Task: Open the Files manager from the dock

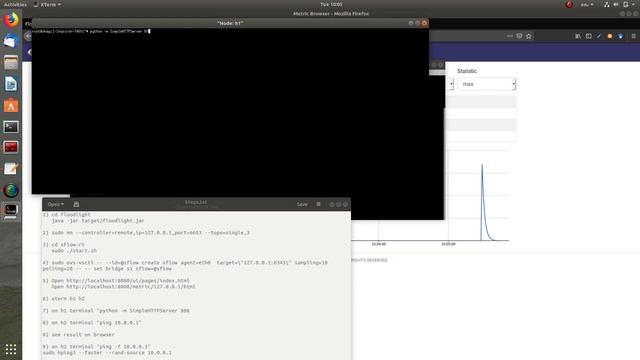Action: [x=11, y=63]
